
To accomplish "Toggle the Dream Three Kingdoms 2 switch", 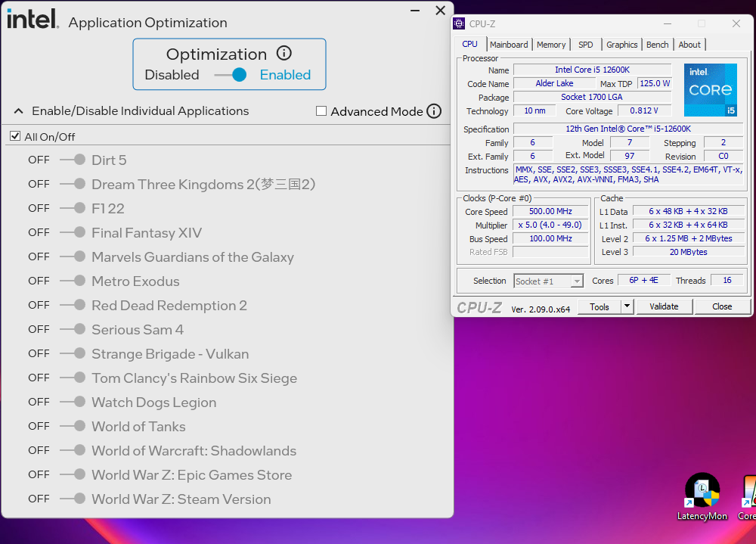I will pos(73,184).
